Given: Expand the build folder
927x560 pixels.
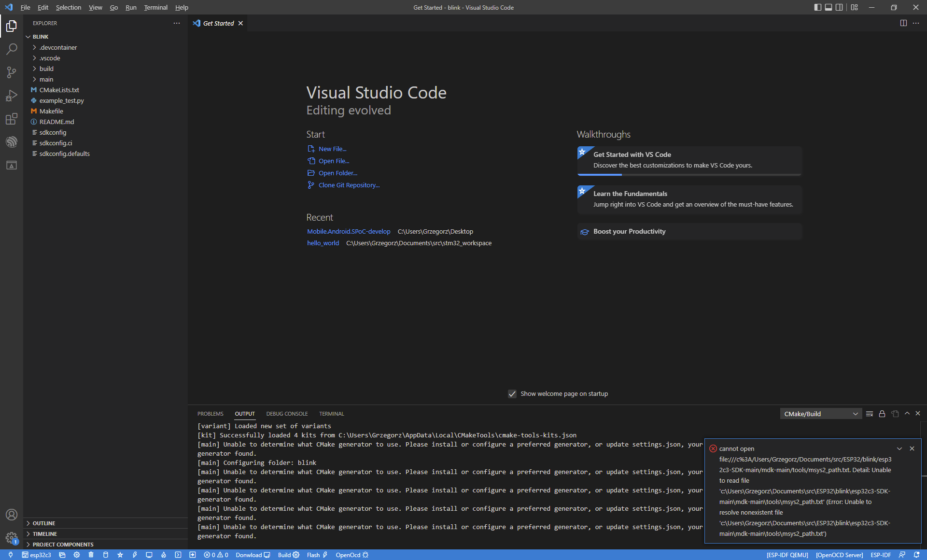Looking at the screenshot, I should click(x=105, y=69).
